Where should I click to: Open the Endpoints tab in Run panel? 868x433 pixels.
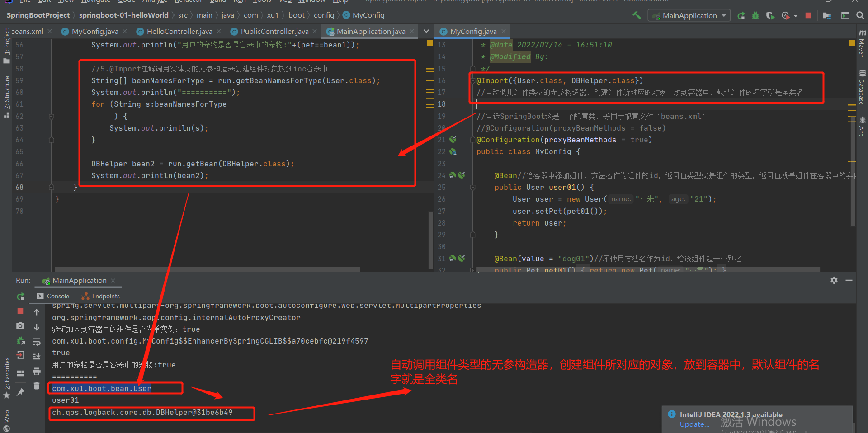coord(100,296)
